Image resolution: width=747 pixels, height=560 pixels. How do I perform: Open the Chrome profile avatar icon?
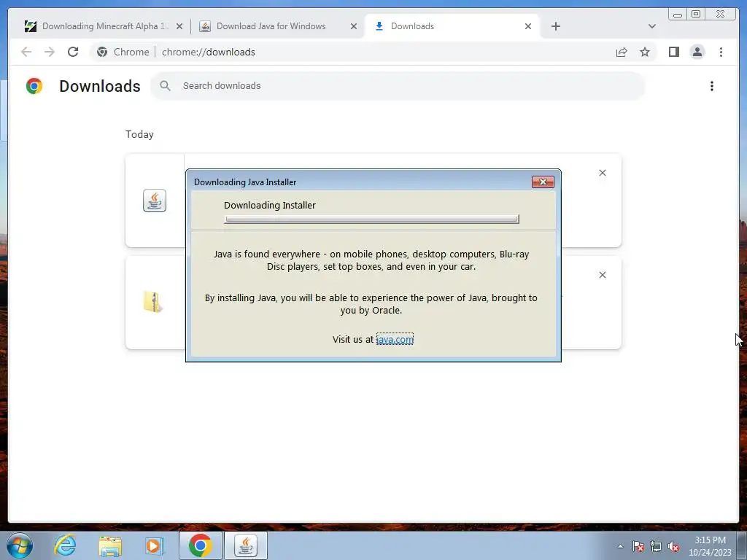697,52
